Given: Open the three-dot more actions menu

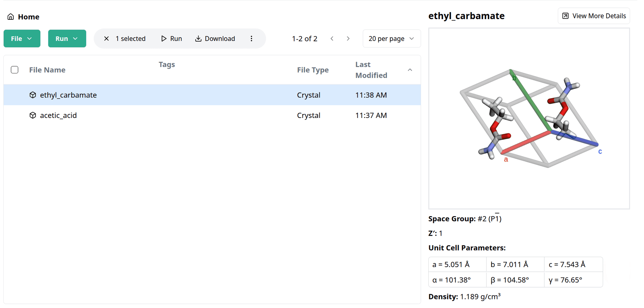Looking at the screenshot, I should pyautogui.click(x=251, y=39).
